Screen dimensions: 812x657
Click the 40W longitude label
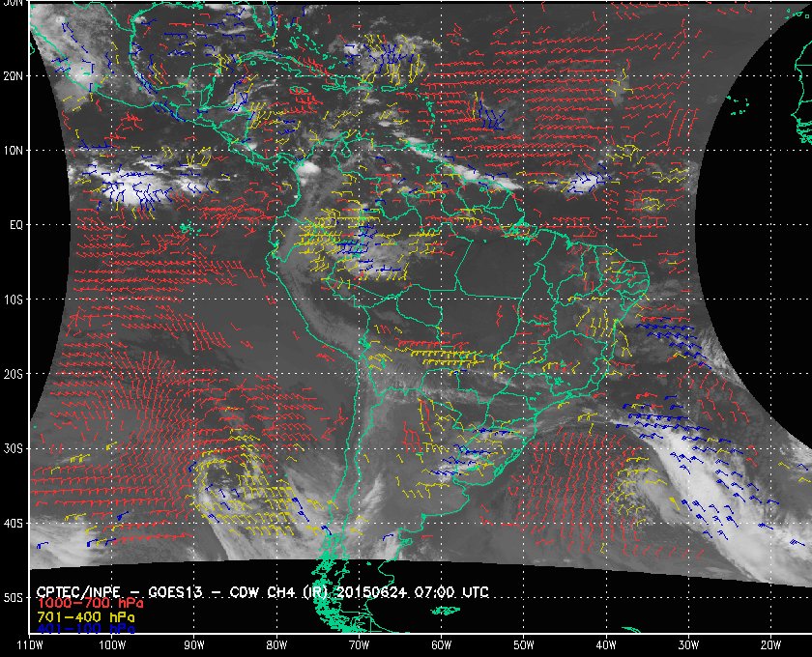click(x=606, y=645)
